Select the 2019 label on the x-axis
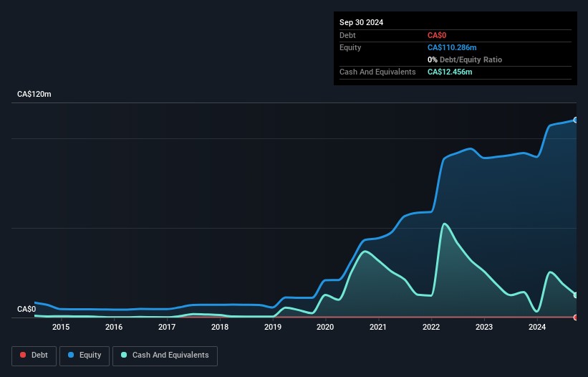The image size is (588, 377). (x=273, y=328)
